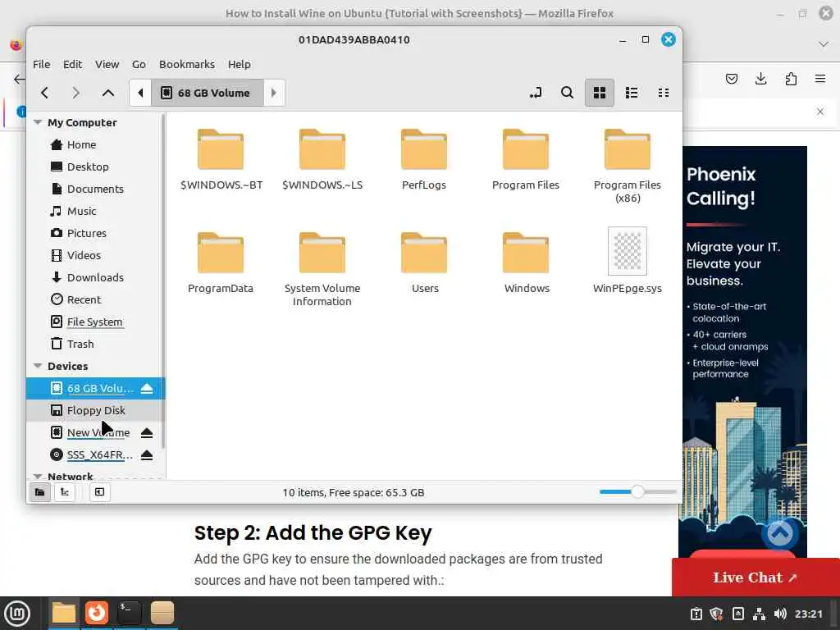Click Firefox scroll-to-top arrow button

(780, 533)
